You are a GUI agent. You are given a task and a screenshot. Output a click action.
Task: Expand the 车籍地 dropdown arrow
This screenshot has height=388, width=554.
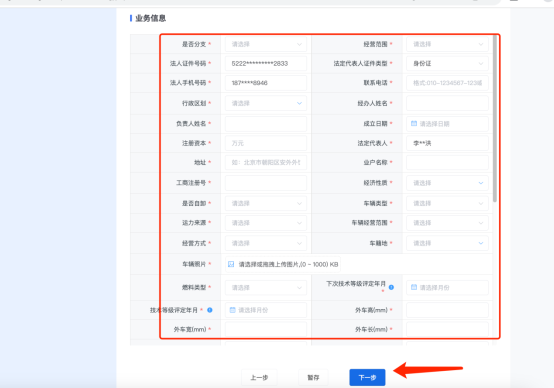pos(481,243)
